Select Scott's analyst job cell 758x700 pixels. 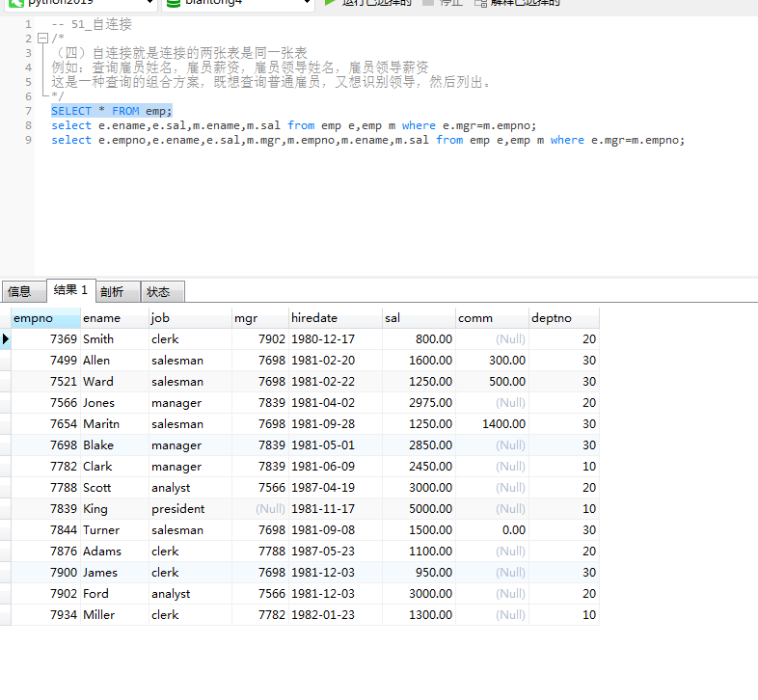tap(191, 488)
